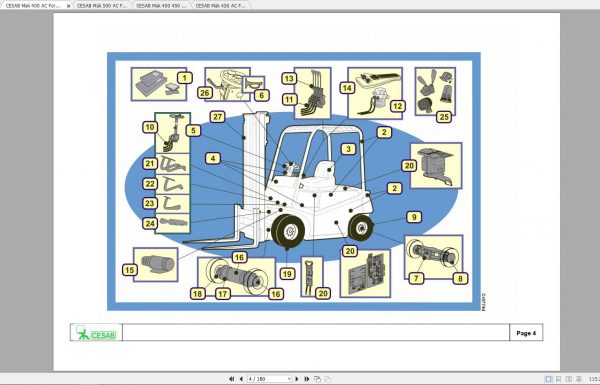
Task: Select two-page facing view mode
Action: pos(569,379)
